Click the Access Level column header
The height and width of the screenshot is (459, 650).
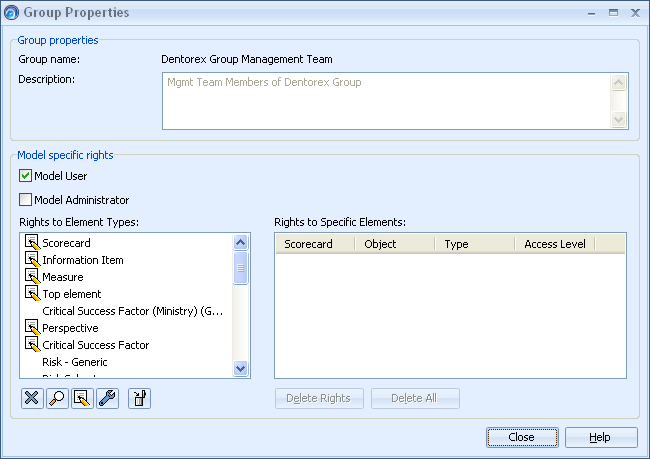point(555,244)
